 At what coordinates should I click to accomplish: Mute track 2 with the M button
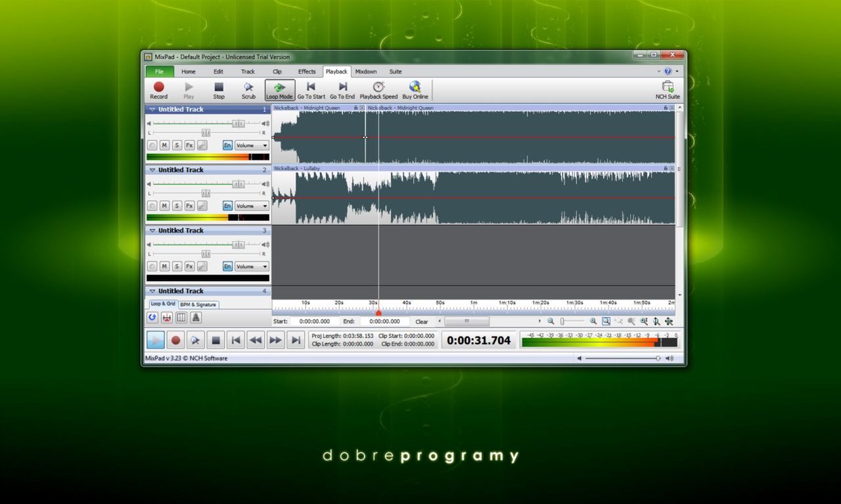[x=165, y=206]
